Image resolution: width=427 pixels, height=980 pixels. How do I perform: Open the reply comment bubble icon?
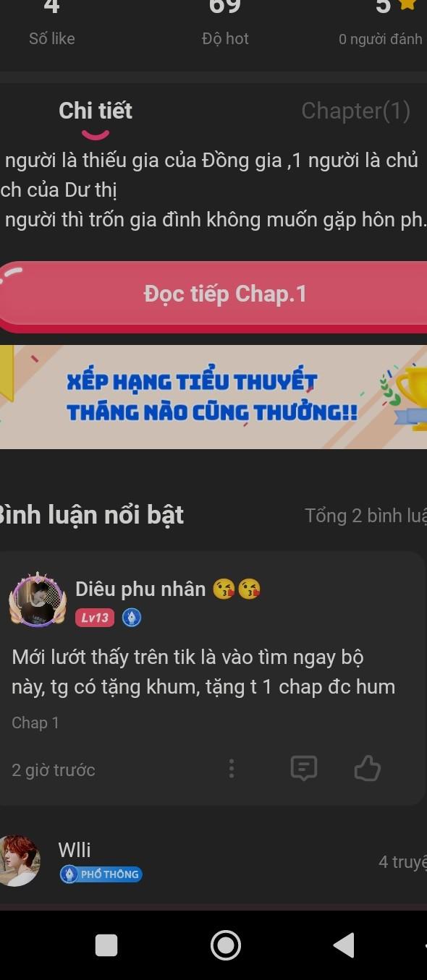pyautogui.click(x=304, y=768)
